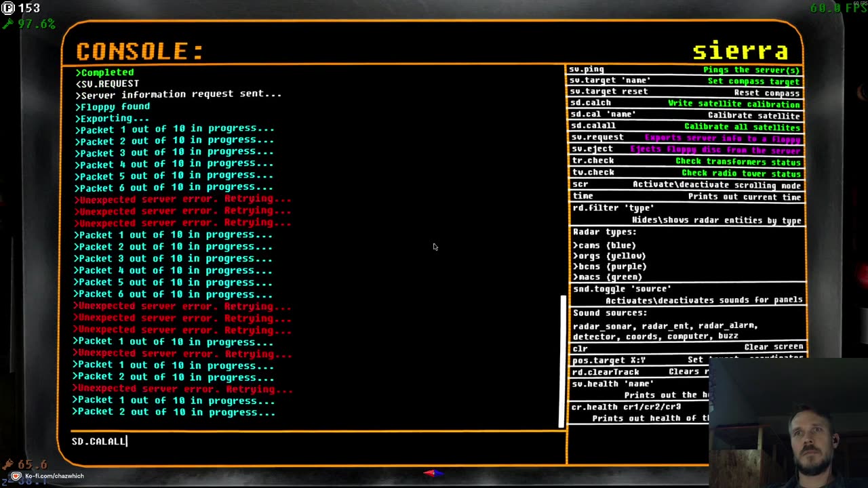The height and width of the screenshot is (488, 868).
Task: Click 'Check transformers status' description
Action: point(738,161)
